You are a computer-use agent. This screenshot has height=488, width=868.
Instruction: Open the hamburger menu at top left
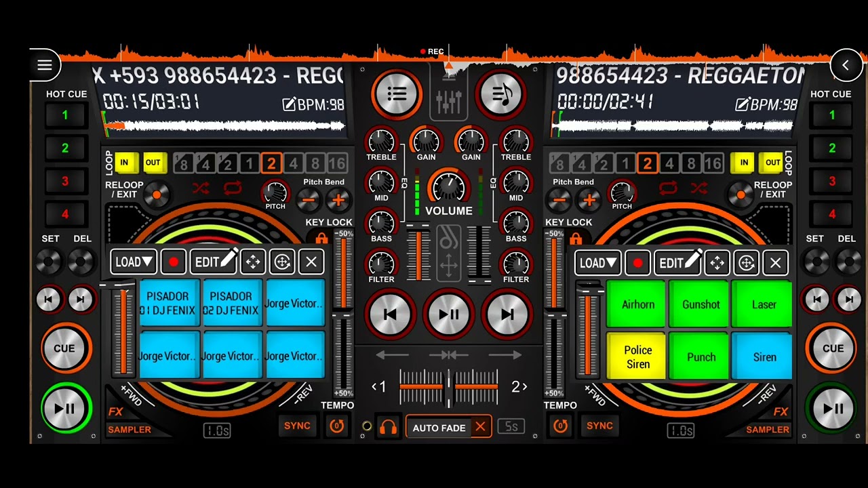pos(45,65)
